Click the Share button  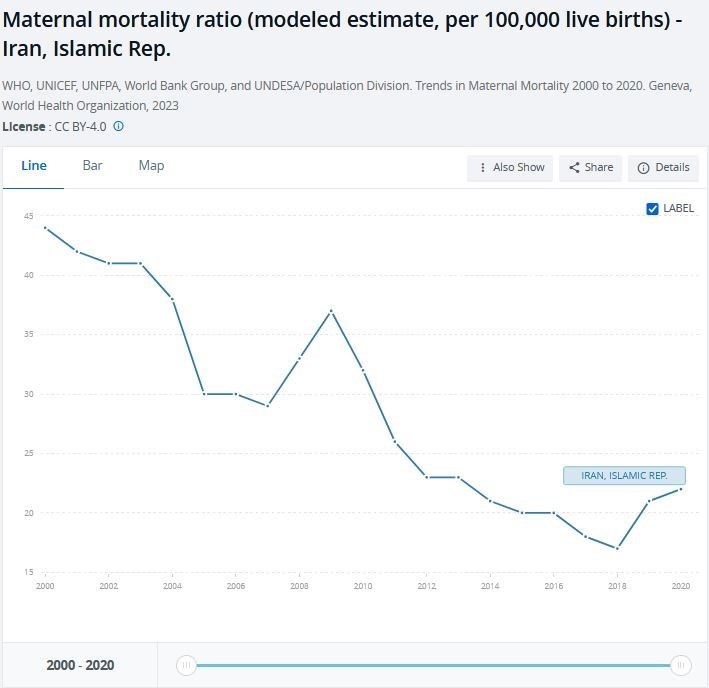coord(591,168)
